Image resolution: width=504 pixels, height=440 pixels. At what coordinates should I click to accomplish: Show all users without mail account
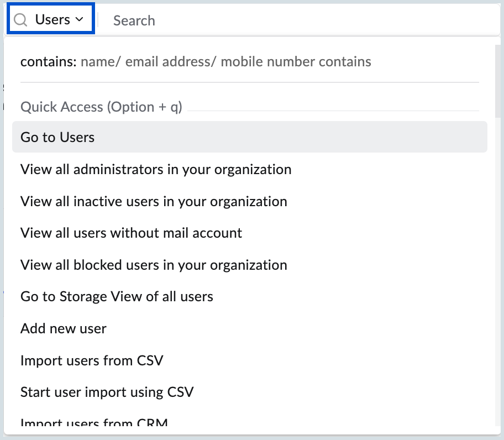point(131,233)
